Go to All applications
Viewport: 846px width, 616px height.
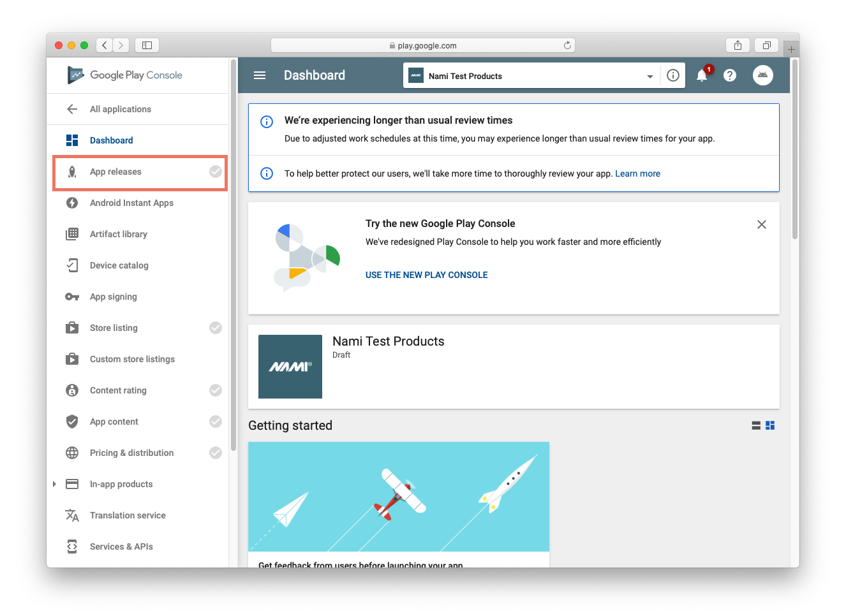(x=121, y=109)
